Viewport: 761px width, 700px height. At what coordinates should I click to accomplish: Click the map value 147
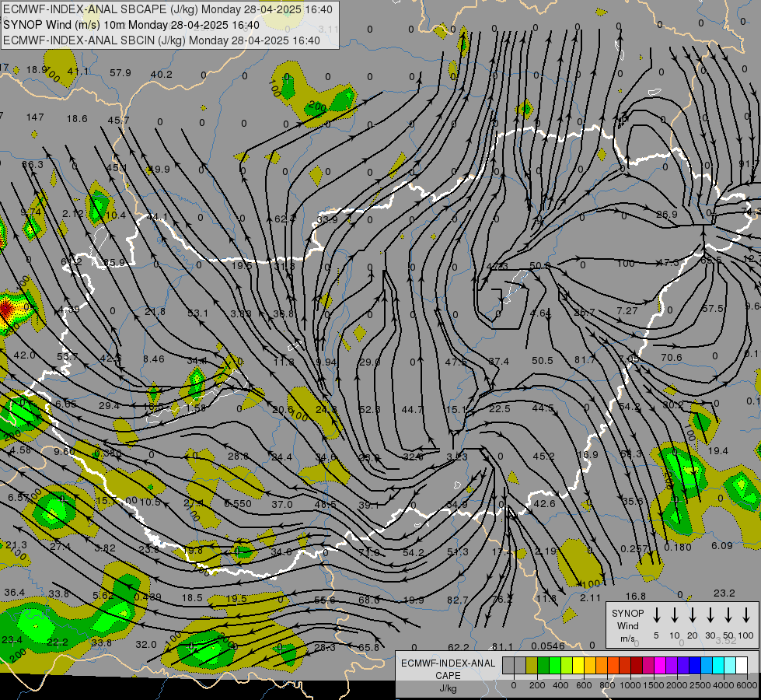[x=36, y=117]
